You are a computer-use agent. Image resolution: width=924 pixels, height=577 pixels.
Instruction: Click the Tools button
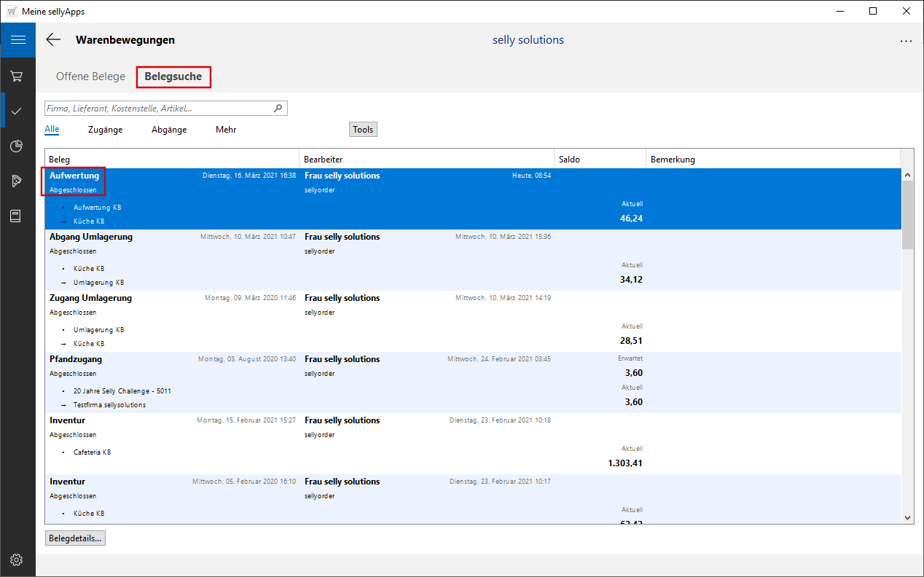363,130
